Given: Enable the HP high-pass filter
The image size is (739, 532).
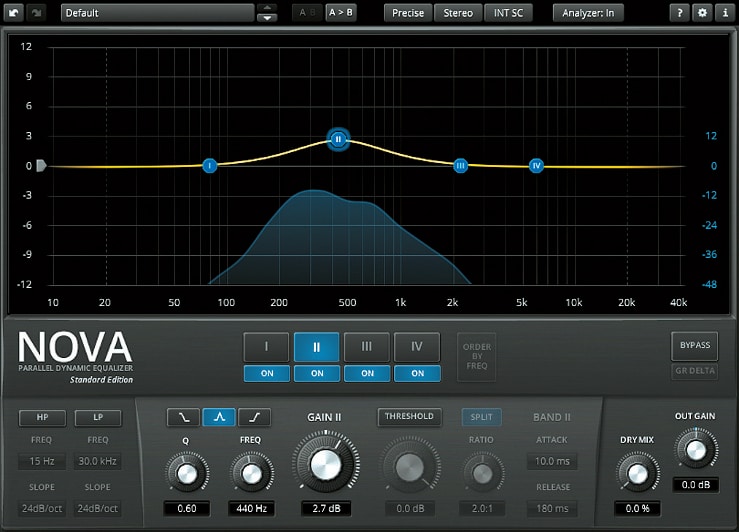Looking at the screenshot, I should click(42, 417).
